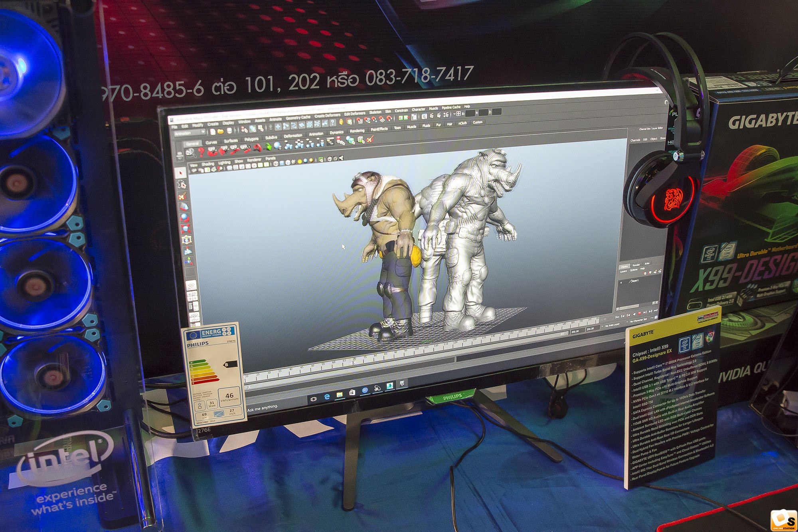Viewport: 798px width, 532px height.
Task: Open the Channels menu in Channel Box
Action: point(635,140)
